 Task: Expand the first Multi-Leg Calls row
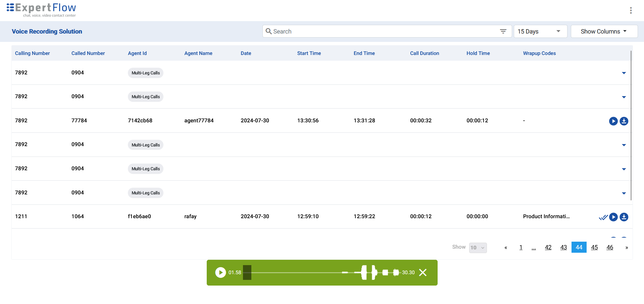pyautogui.click(x=624, y=73)
